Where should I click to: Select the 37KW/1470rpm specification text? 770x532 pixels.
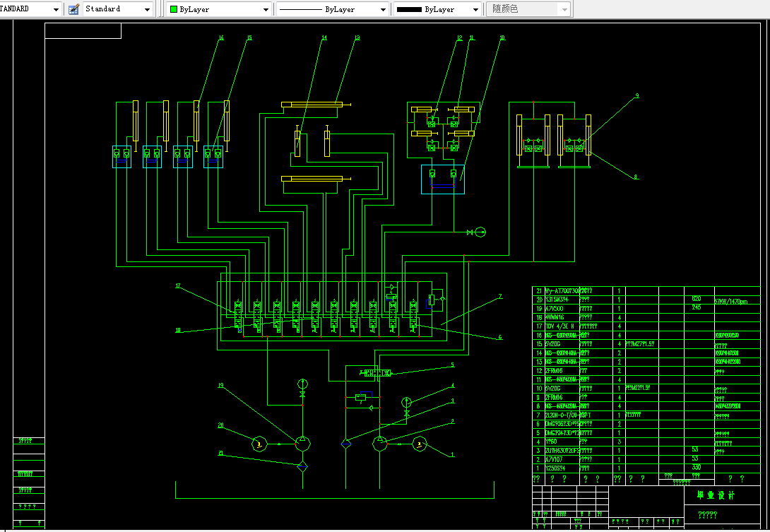click(731, 301)
